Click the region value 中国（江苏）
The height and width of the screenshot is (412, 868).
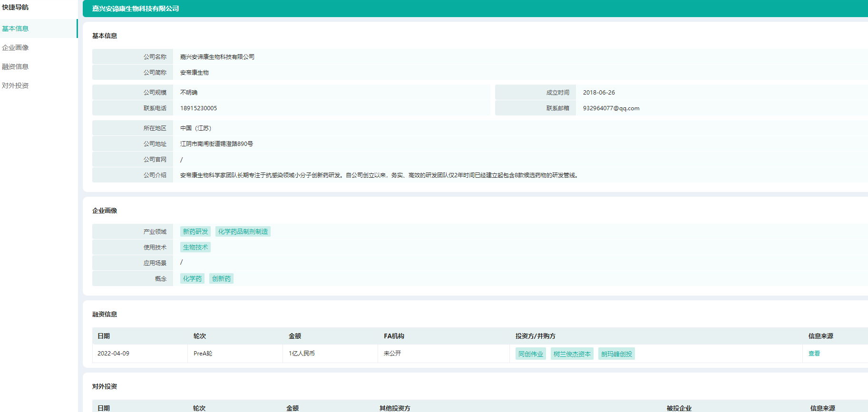click(x=196, y=128)
